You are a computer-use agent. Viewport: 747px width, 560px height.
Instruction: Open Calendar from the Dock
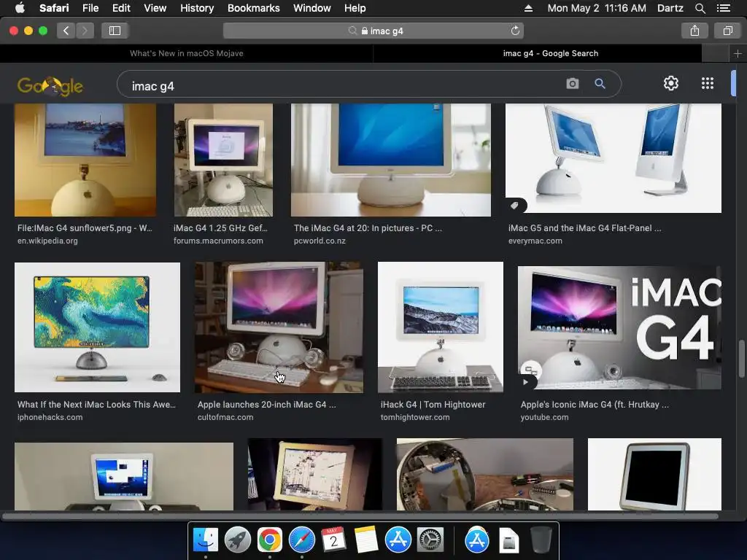tap(333, 540)
